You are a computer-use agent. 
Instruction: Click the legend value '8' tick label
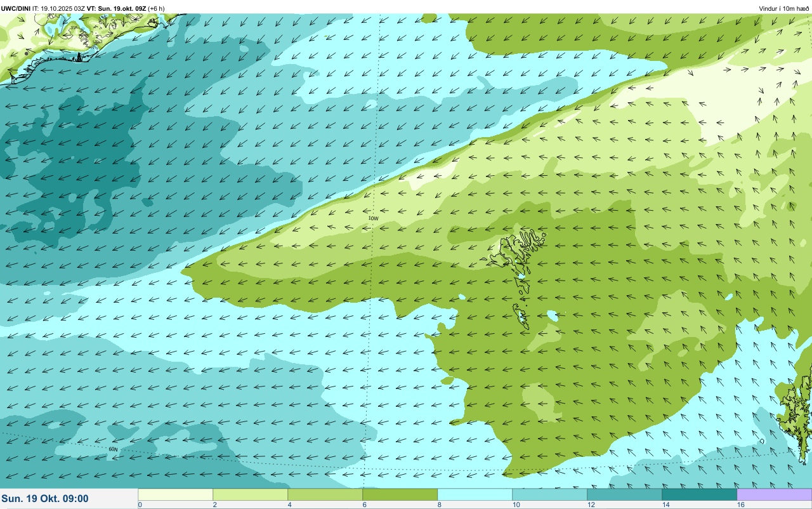(439, 505)
